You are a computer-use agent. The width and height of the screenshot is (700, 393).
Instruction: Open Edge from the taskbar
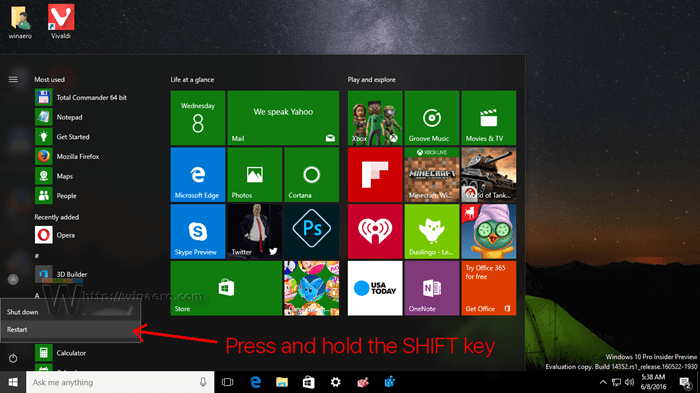pos(255,382)
